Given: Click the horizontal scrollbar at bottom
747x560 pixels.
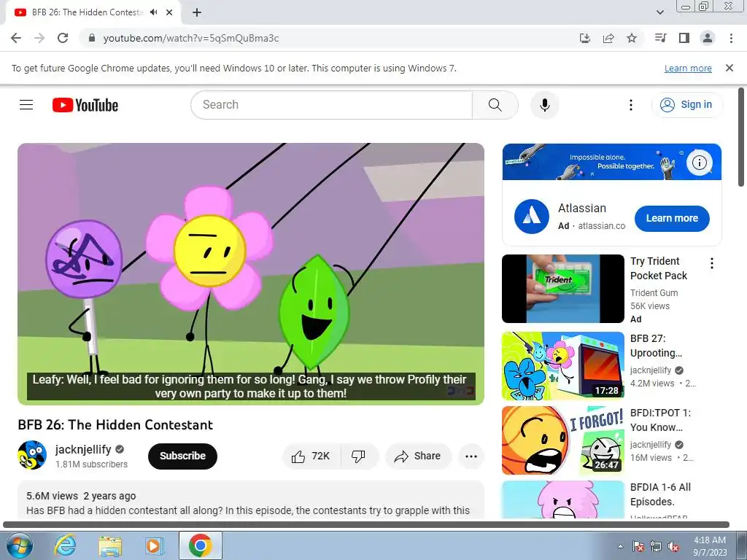Looking at the screenshot, I should click(366, 525).
